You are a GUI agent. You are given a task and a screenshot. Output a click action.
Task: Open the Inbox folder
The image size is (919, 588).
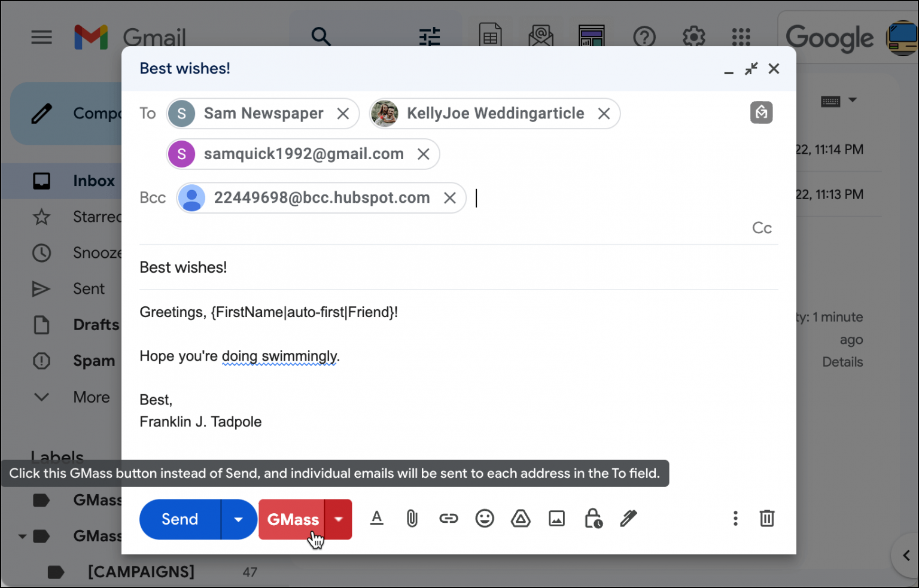(94, 181)
